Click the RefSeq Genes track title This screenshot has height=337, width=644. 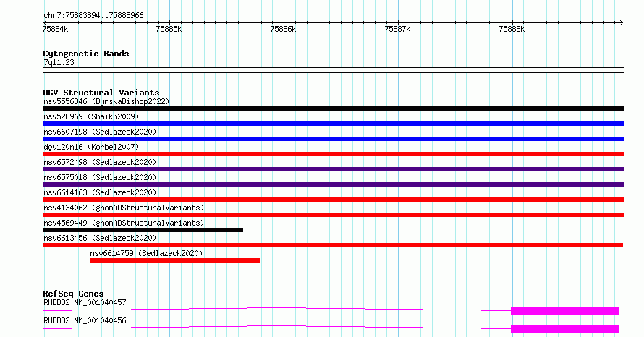[x=73, y=294]
